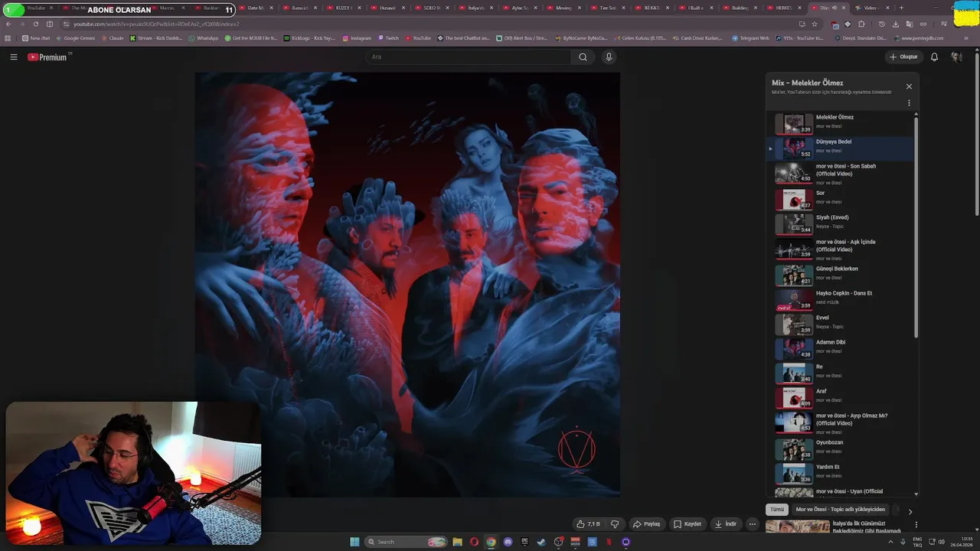Open browser history clock icon

[x=881, y=24]
